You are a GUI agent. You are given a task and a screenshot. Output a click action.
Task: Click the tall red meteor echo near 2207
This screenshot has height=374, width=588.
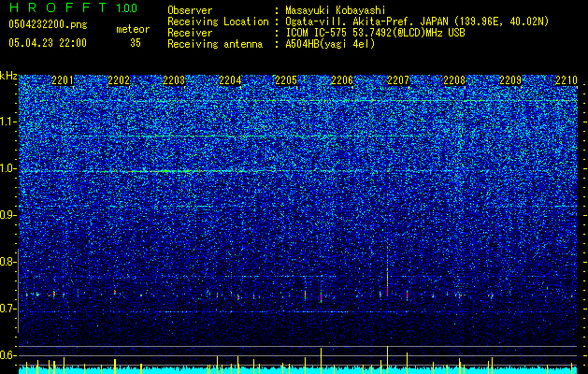pyautogui.click(x=387, y=283)
